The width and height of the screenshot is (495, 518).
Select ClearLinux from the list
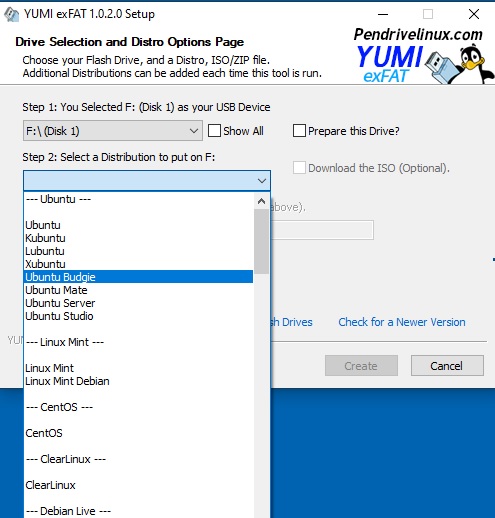pyautogui.click(x=139, y=485)
